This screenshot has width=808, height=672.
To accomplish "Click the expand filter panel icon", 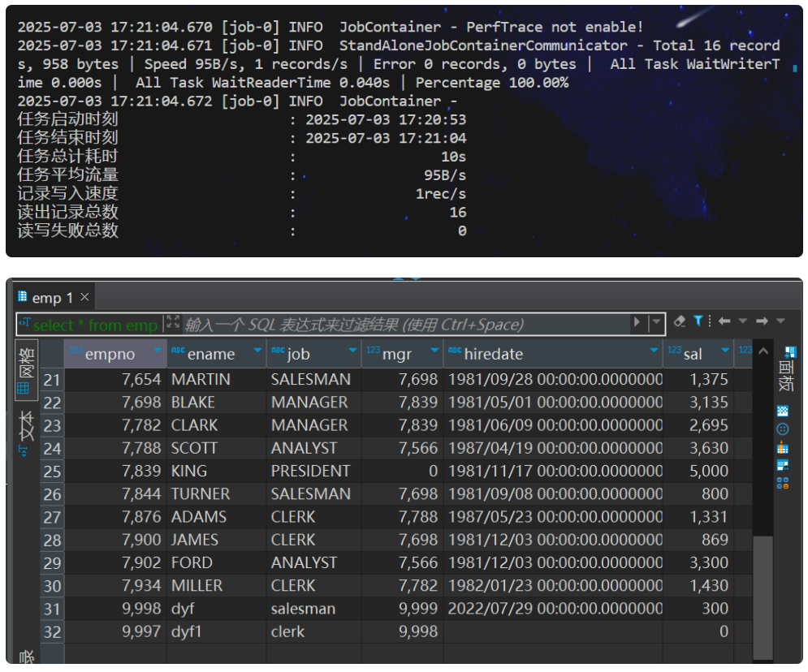I will [173, 323].
